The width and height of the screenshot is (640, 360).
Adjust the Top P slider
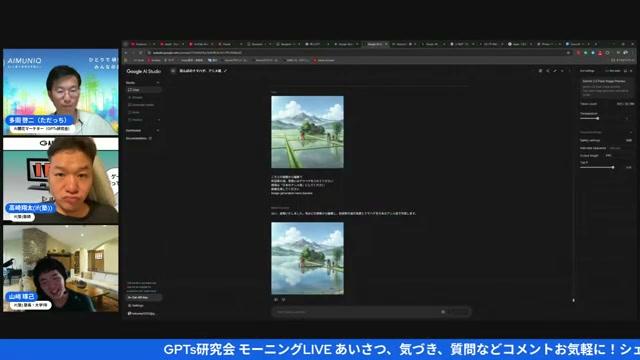point(597,167)
